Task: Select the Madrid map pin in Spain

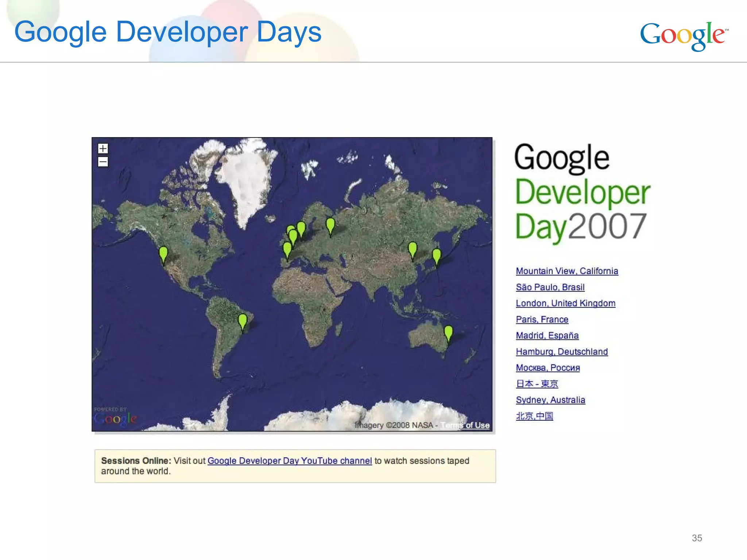Action: [x=287, y=251]
